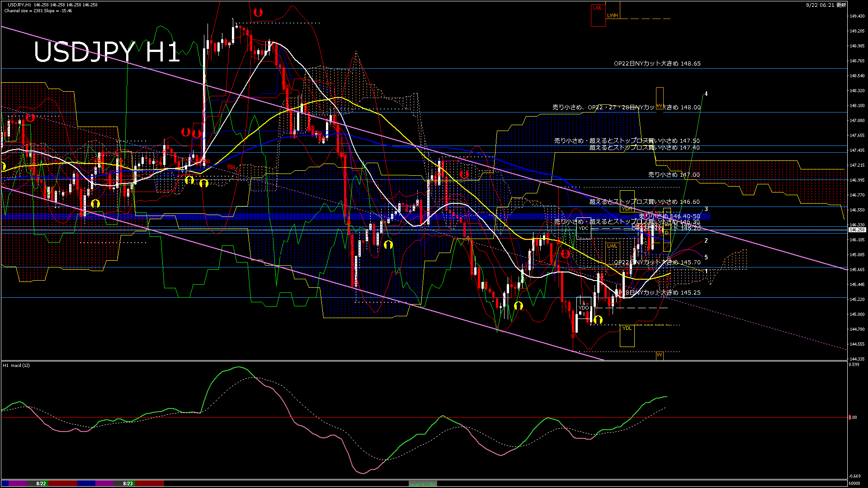Click the yellow buy arrow beside YDO box
The width and height of the screenshot is (868, 488).
tap(598, 320)
